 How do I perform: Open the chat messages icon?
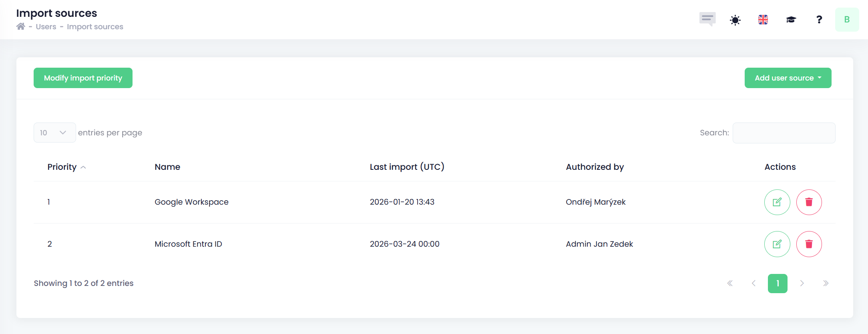707,19
